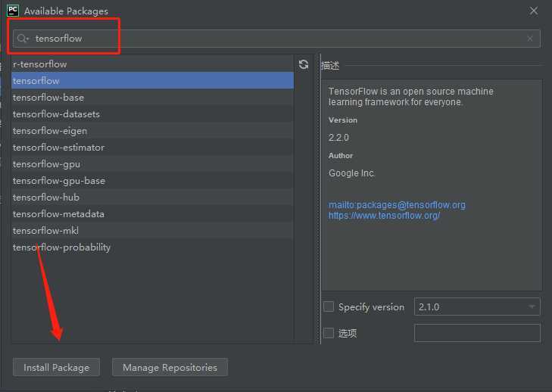
Task: Enable the Specify version checkbox
Action: click(x=329, y=306)
